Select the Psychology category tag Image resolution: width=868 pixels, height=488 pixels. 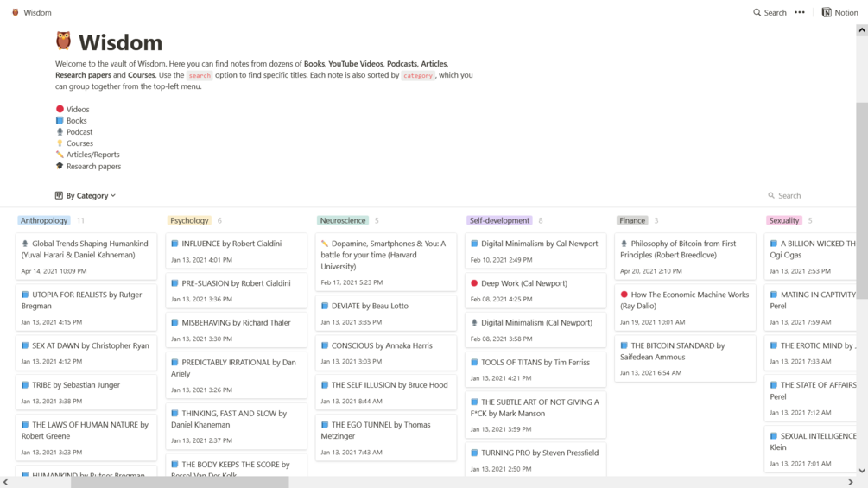coord(189,220)
